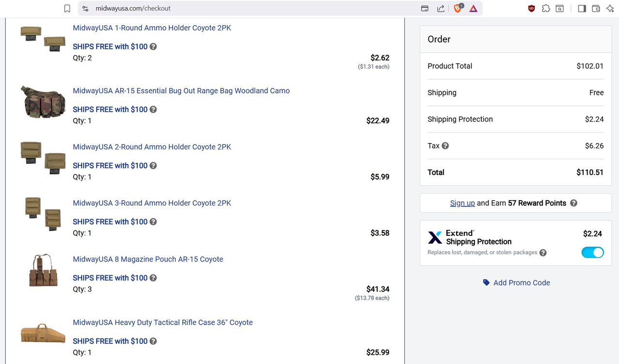Open MidwayUSA Heavy Duty Tactical Rifle Case link
Viewport: 619px width, 364px height.
coord(162,322)
